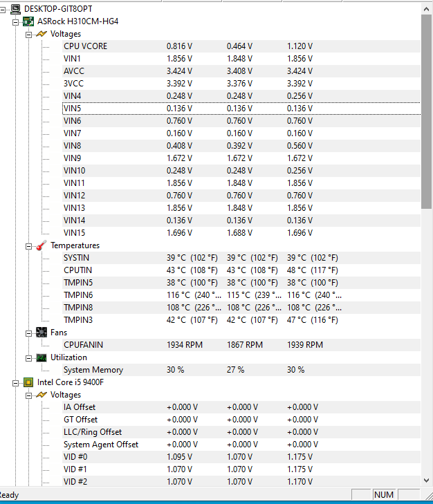Select the LLC/Ring Offset row

tap(241, 432)
